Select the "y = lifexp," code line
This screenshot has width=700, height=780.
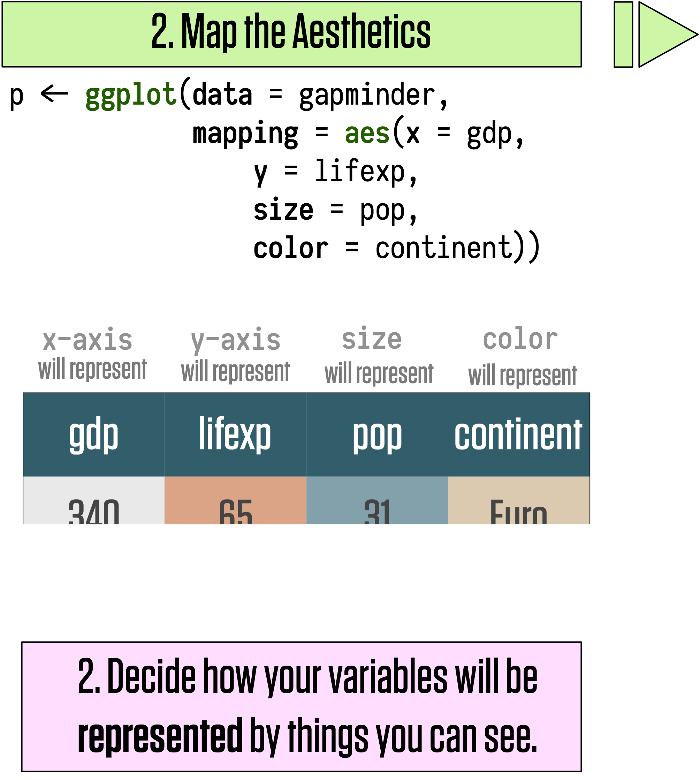[x=335, y=172]
